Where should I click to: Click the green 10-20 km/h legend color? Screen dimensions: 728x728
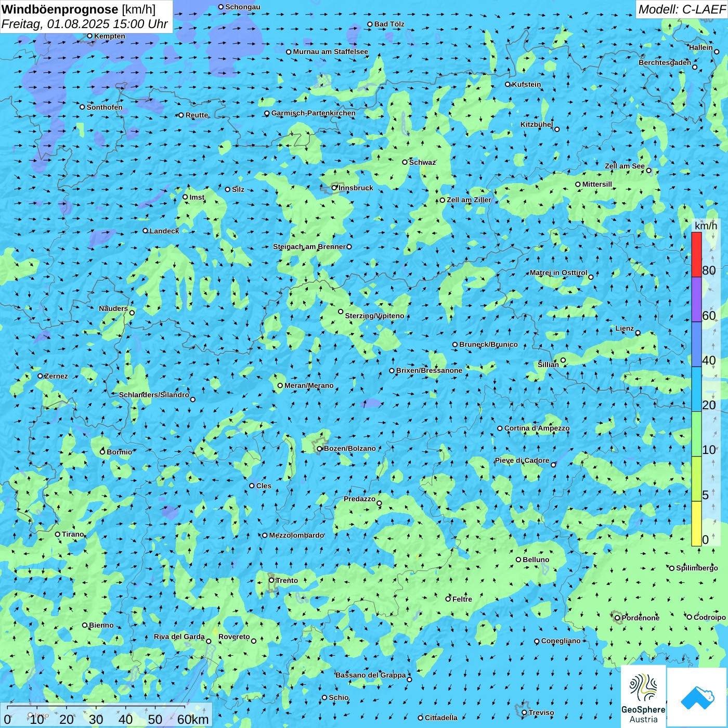[696, 434]
